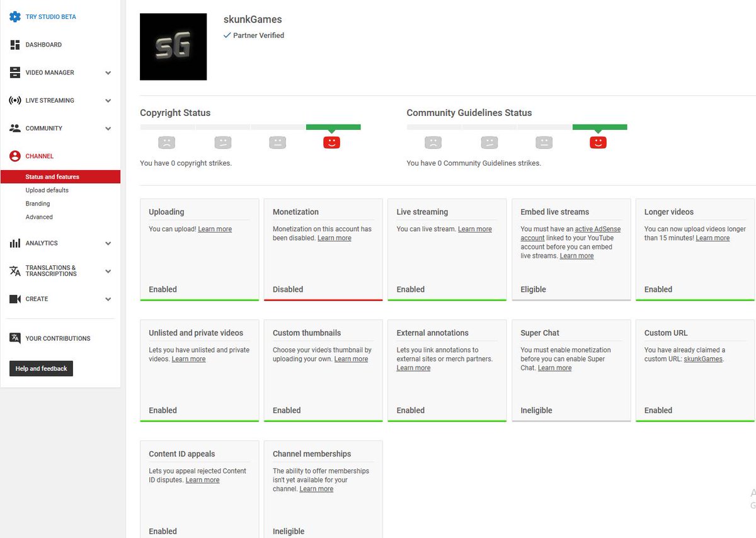
Task: Open Learn more in Custom thumbnails card
Action: point(351,359)
